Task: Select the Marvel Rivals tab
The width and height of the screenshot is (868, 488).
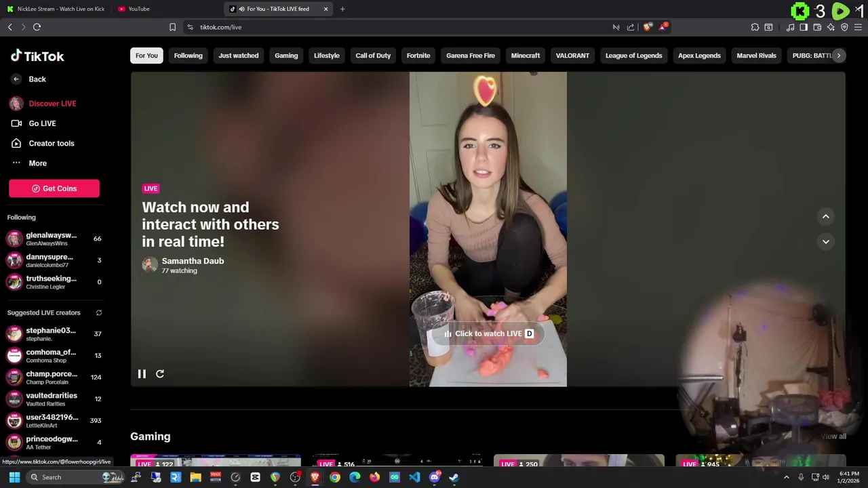Action: click(756, 56)
